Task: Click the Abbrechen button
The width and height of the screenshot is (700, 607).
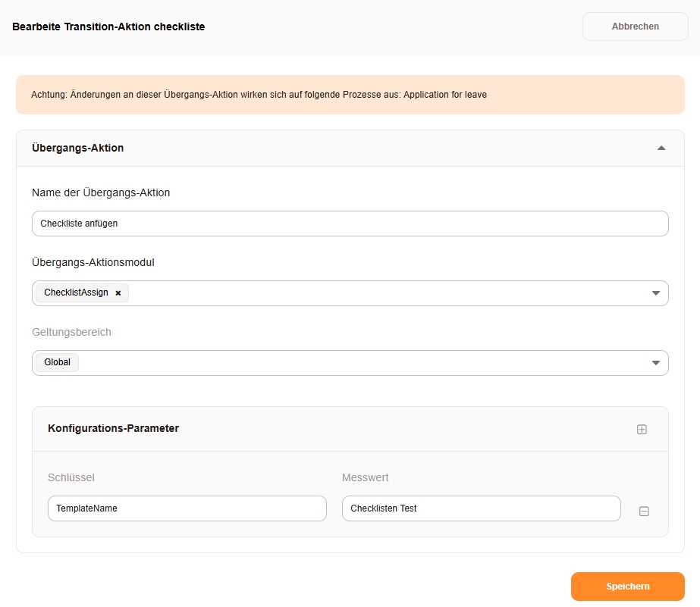Action: (635, 27)
